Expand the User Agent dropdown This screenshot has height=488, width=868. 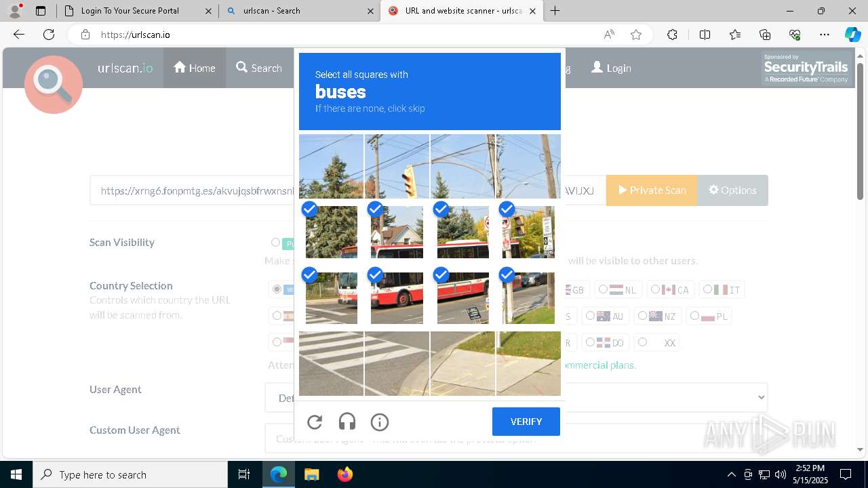(516, 398)
